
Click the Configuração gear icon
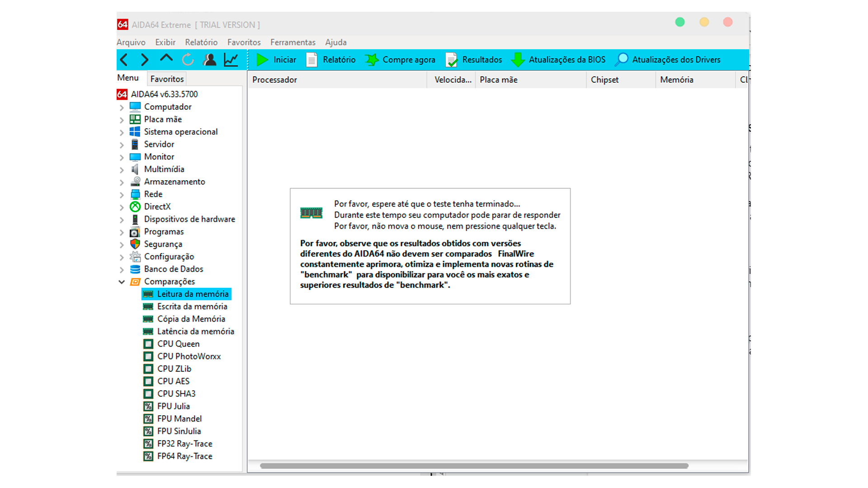pyautogui.click(x=135, y=257)
